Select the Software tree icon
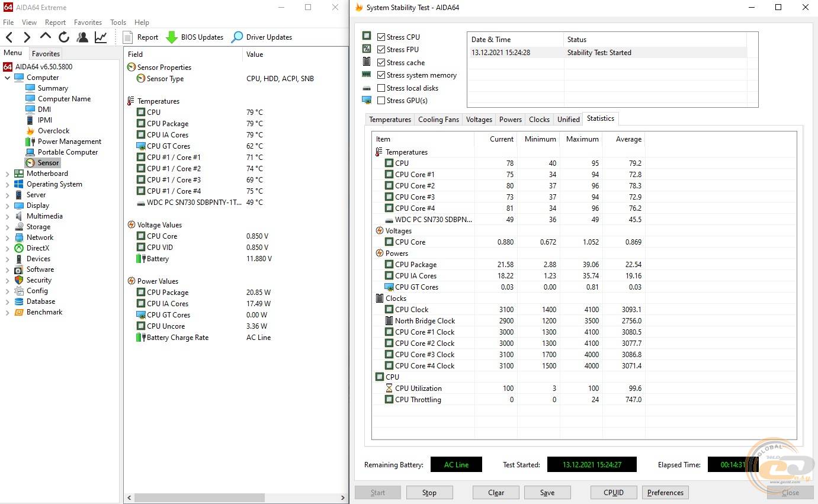 pyautogui.click(x=18, y=269)
